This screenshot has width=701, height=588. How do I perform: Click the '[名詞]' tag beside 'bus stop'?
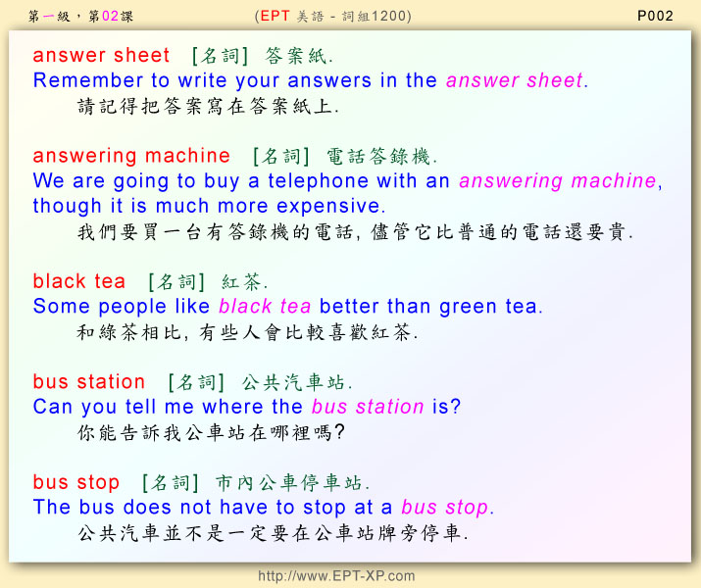(170, 483)
